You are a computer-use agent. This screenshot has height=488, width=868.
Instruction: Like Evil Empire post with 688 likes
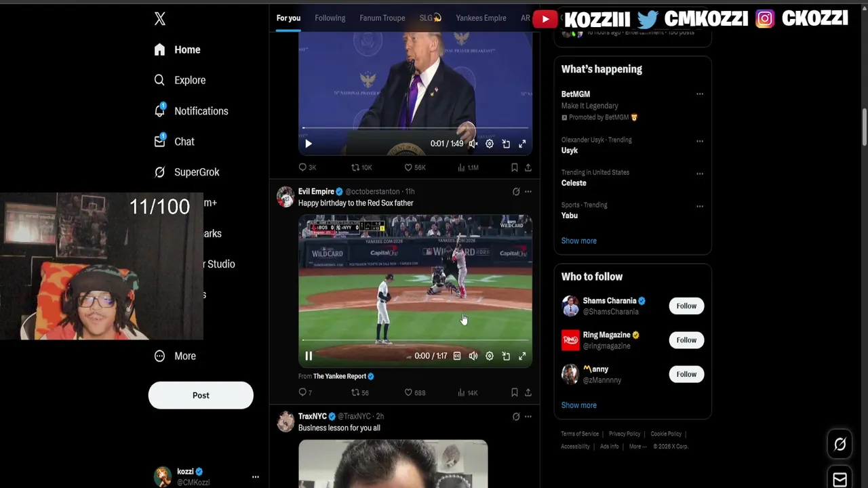pyautogui.click(x=414, y=392)
